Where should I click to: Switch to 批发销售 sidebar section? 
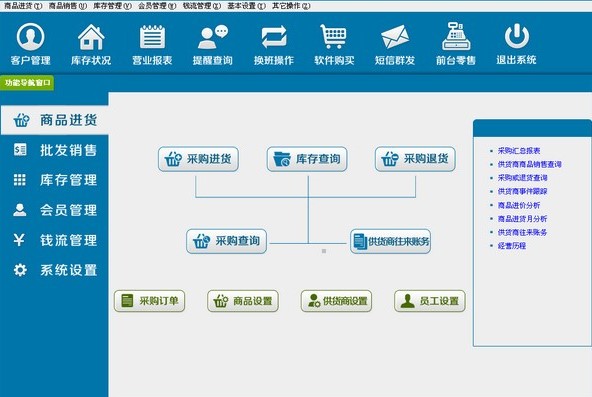[54, 150]
